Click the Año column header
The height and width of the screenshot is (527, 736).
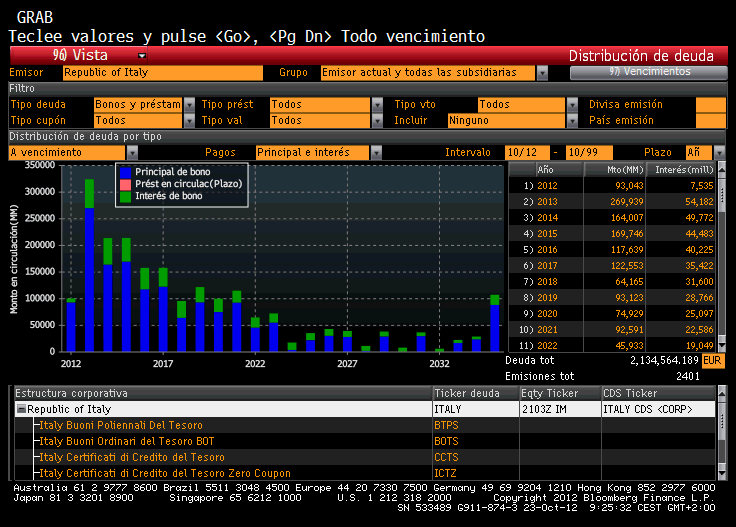546,169
